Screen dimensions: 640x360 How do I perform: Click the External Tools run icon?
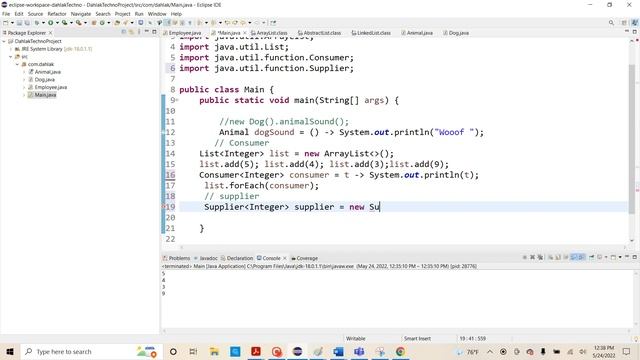(x=78, y=23)
